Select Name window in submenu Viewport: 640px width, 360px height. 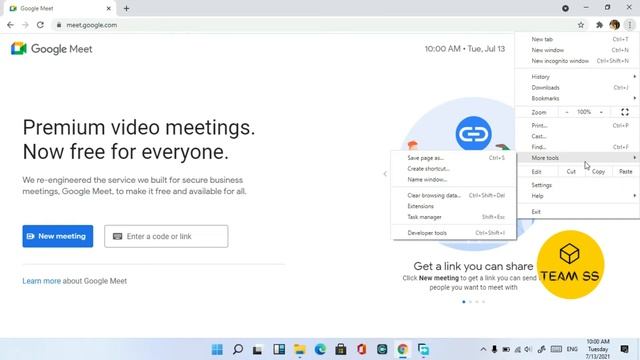[x=453, y=179]
